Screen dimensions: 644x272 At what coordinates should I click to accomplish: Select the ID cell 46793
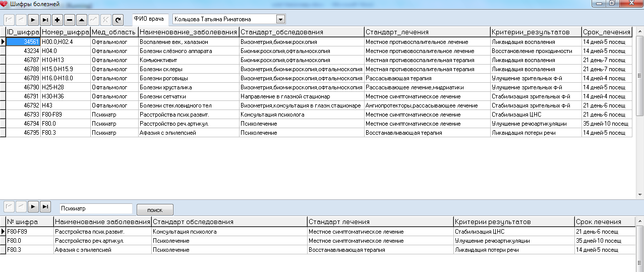click(x=23, y=115)
